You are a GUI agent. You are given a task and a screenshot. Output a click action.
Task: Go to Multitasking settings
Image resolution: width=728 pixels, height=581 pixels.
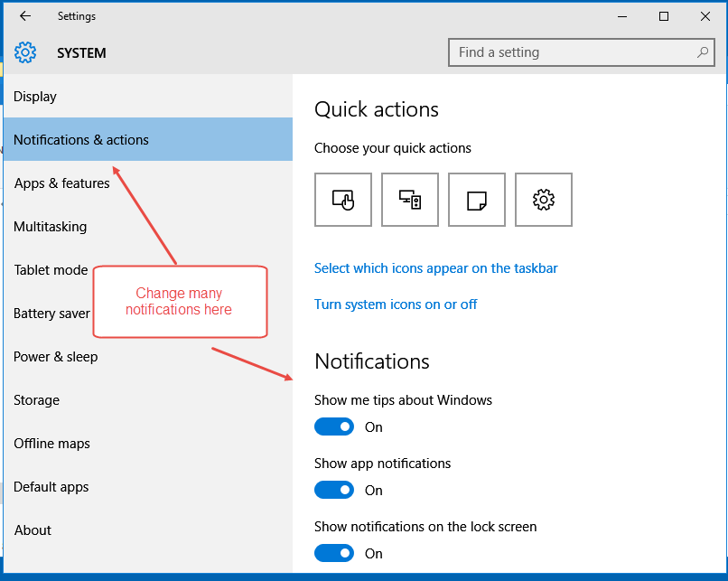[x=148, y=226]
